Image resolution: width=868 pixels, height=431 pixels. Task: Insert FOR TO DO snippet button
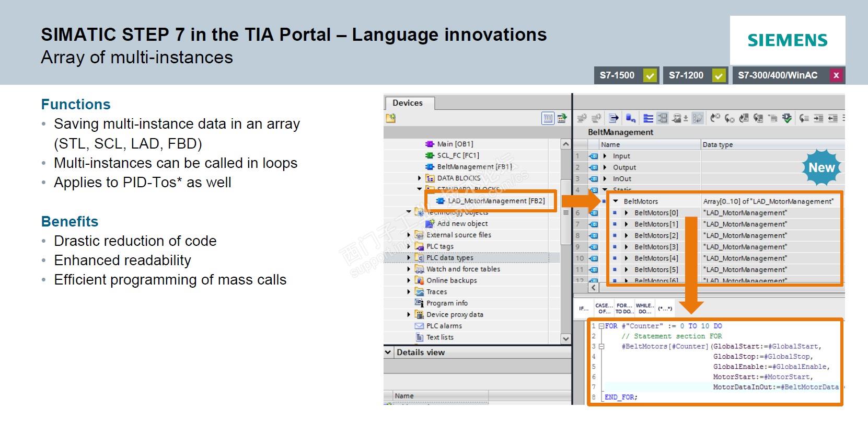click(623, 308)
